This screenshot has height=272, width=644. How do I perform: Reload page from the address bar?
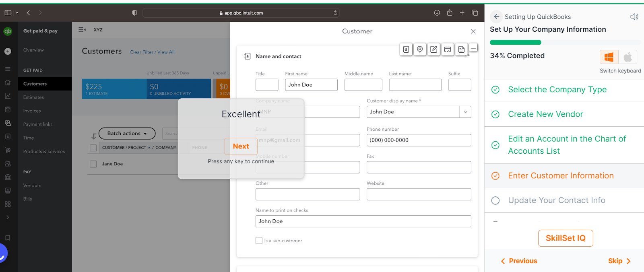click(335, 13)
